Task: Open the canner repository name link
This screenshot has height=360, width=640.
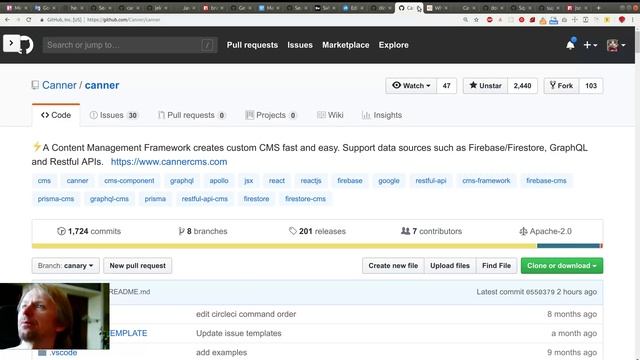Action: tap(102, 85)
